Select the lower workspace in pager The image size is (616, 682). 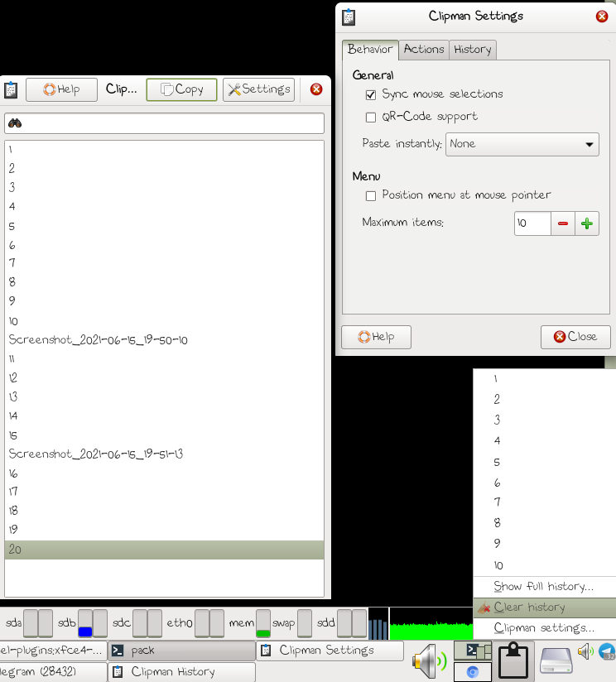tap(473, 672)
